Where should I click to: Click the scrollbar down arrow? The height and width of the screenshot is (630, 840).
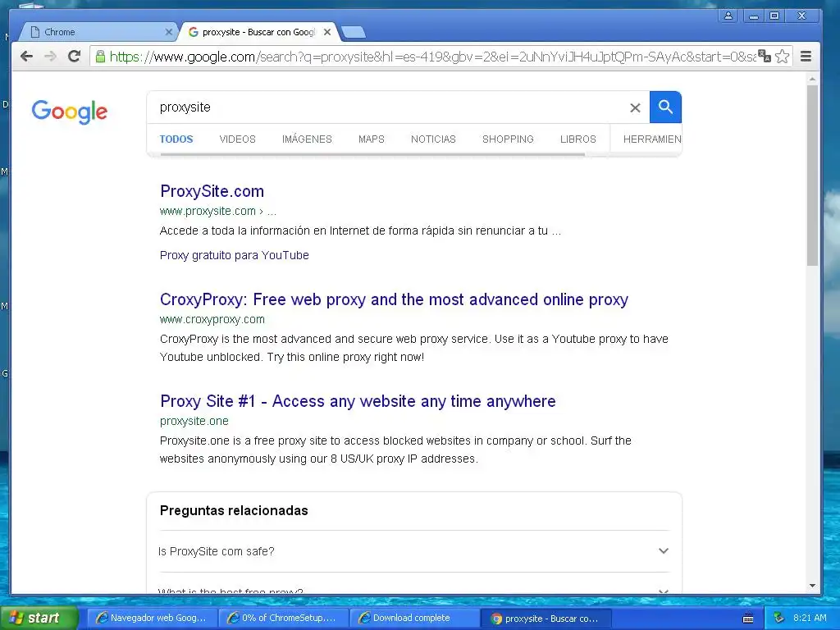[812, 586]
